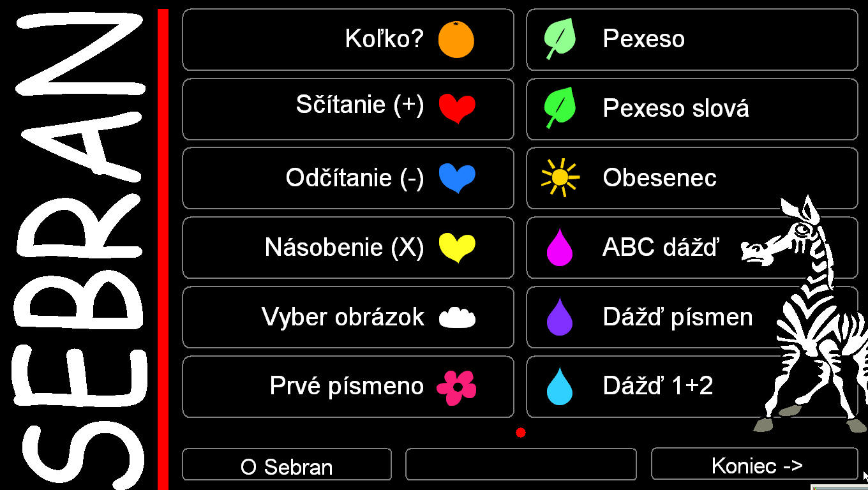Exit via the Koniec button
Image resolution: width=868 pixels, height=490 pixels.
pyautogui.click(x=754, y=464)
